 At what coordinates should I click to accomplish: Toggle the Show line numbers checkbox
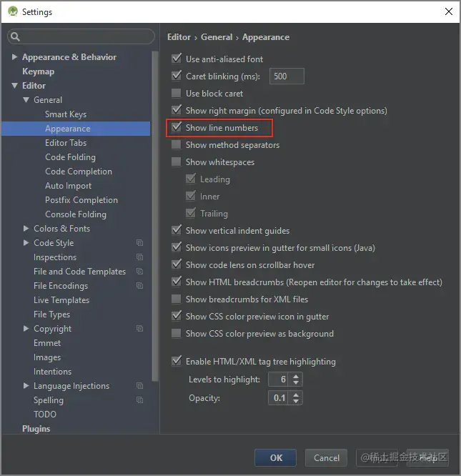[177, 128]
